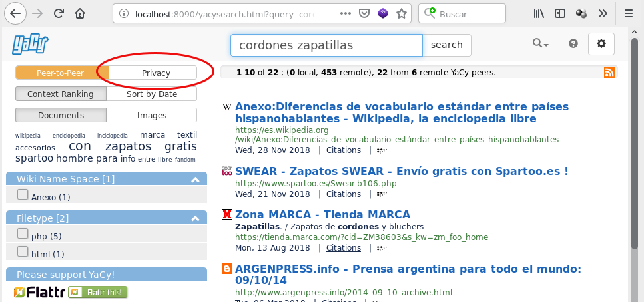This screenshot has height=302, width=644.
Task: Reload the page with the refresh icon
Action: click(59, 13)
